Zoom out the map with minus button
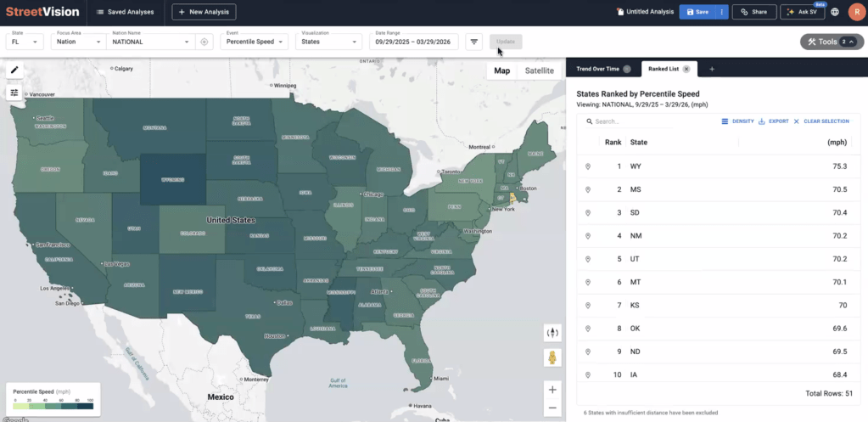The width and height of the screenshot is (868, 422). [x=552, y=408]
